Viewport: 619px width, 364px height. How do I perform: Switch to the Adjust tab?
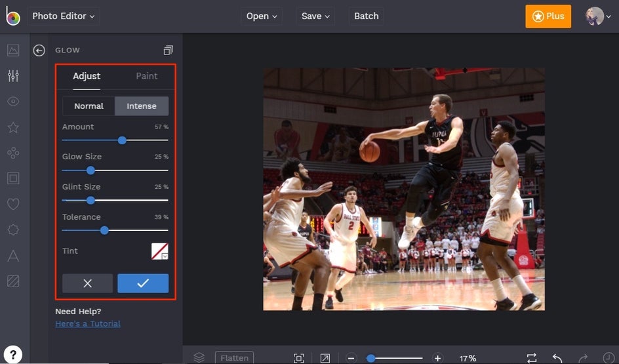[x=87, y=76]
